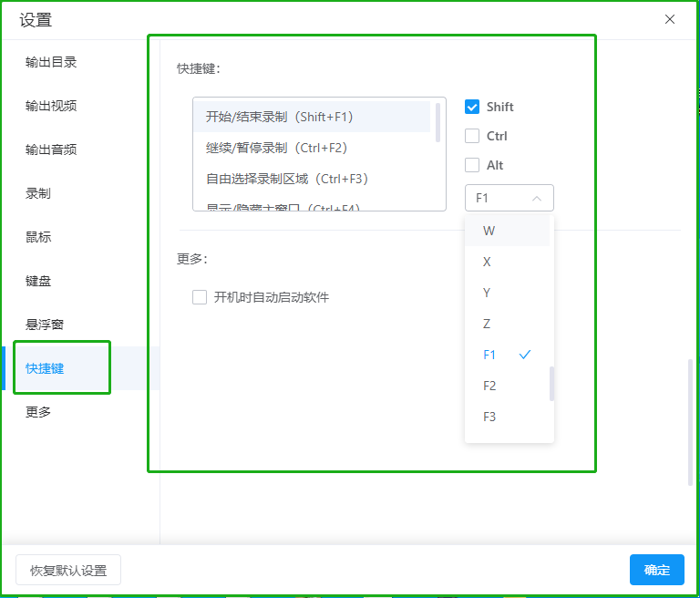The width and height of the screenshot is (700, 598).
Task: Close the 设置 dialog with the X
Action: coord(669,19)
